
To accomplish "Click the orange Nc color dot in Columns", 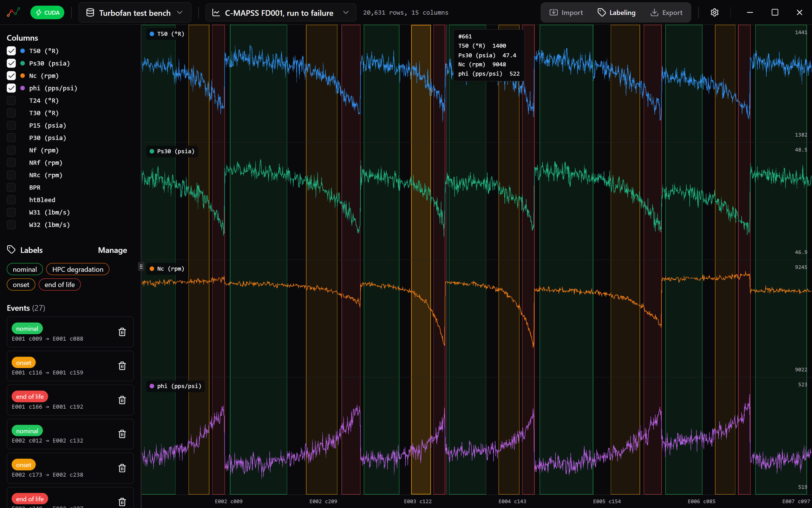I will (x=23, y=76).
